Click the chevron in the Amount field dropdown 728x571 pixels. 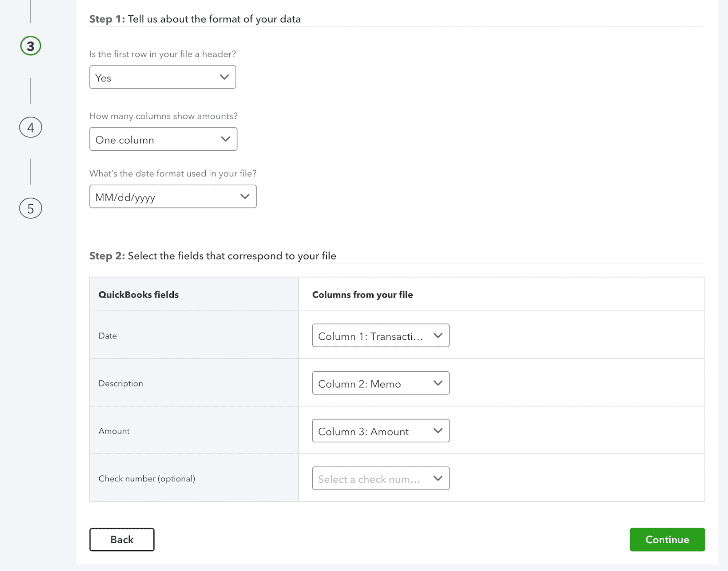point(438,431)
